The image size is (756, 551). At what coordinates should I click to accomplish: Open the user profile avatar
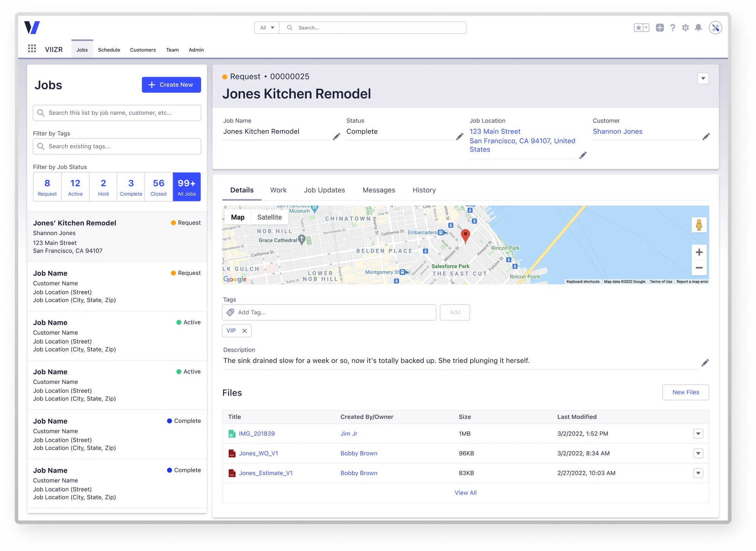[715, 28]
